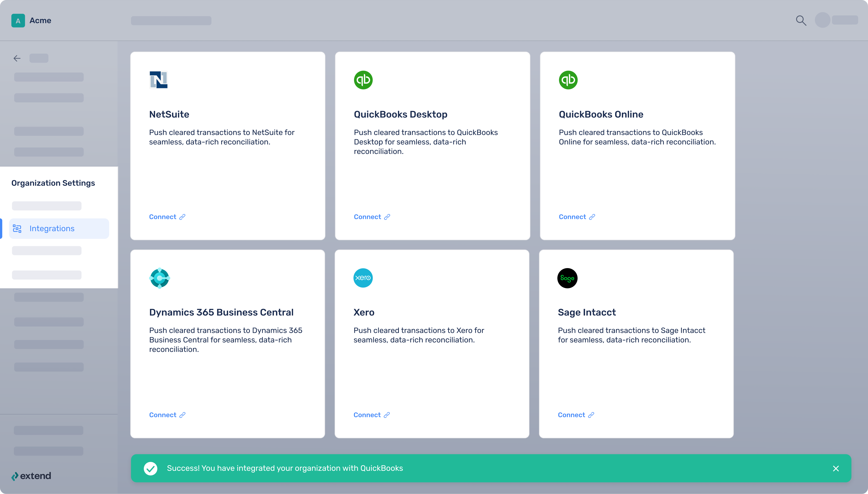
Task: Connect the QuickBooks Online integration
Action: coord(577,217)
